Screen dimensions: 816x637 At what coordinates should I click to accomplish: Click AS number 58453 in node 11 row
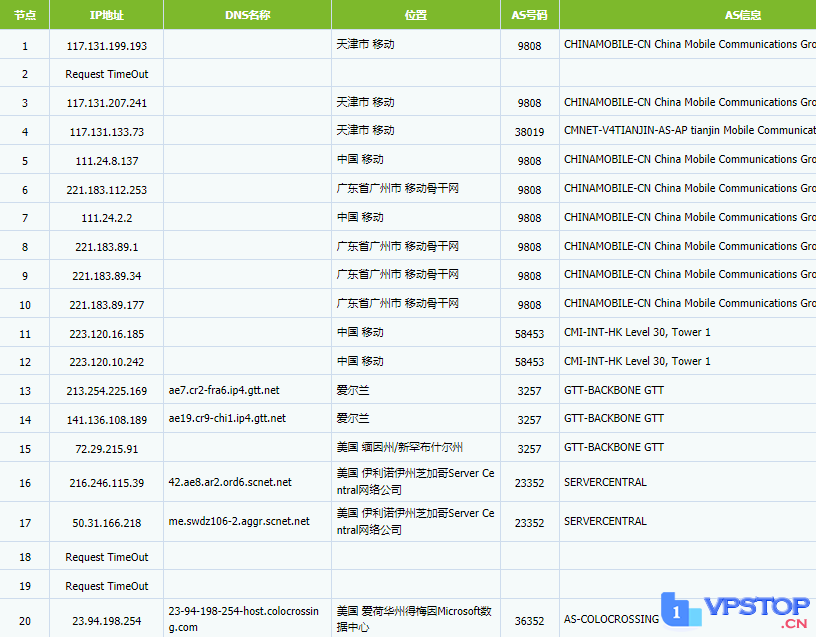coord(529,334)
